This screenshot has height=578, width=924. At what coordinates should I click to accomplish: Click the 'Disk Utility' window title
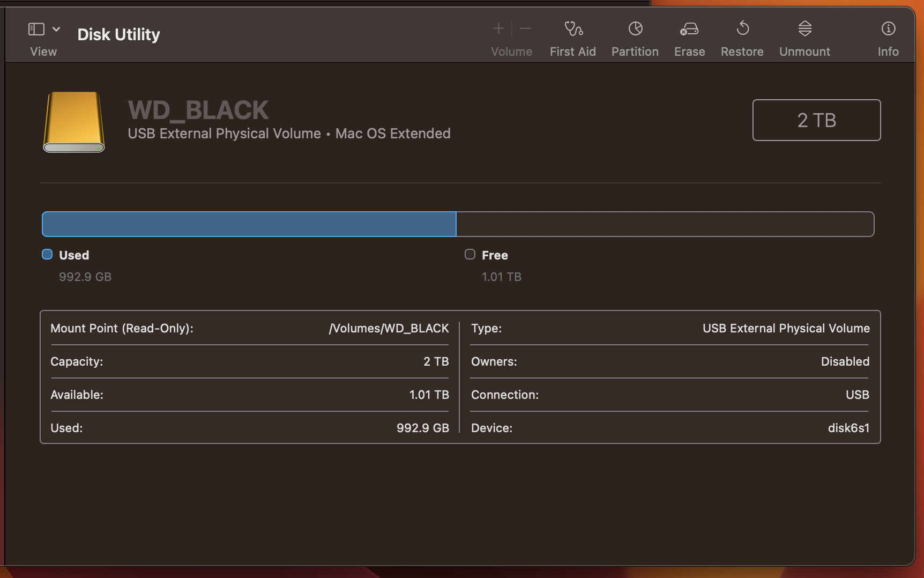(118, 34)
